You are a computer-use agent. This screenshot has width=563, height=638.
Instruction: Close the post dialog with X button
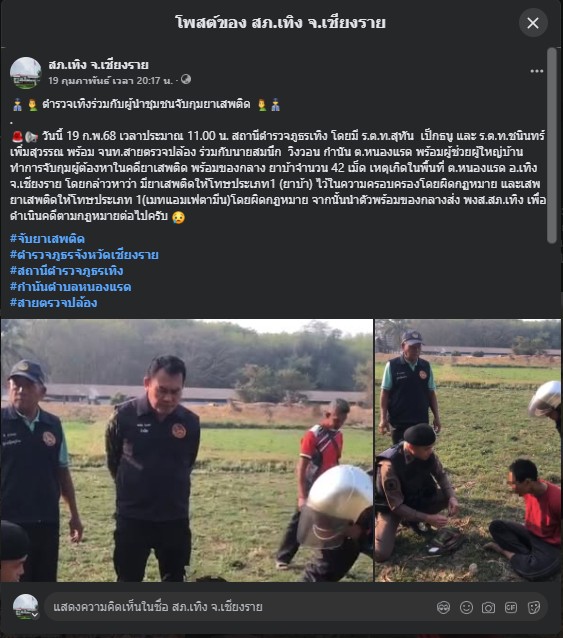coord(533,23)
